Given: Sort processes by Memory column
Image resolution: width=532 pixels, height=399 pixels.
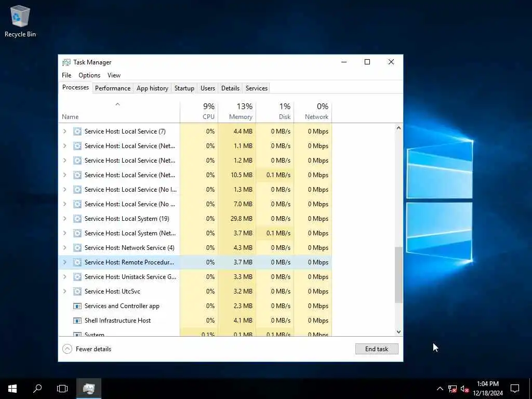Looking at the screenshot, I should (237, 111).
